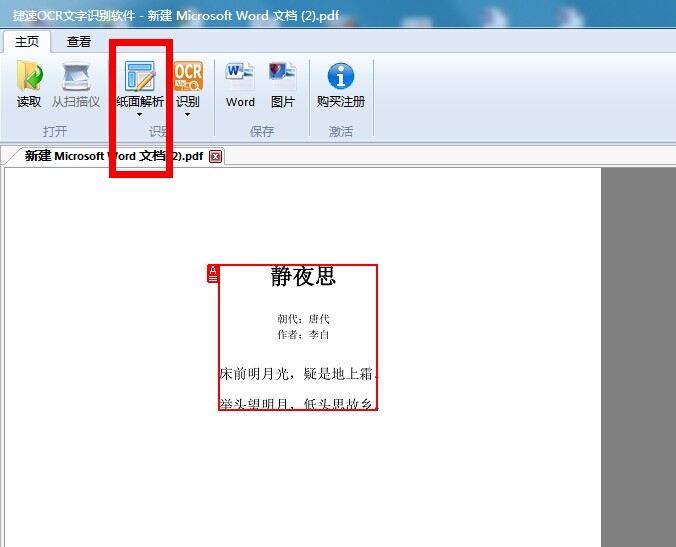Run 纸面解析 page layout analysis
Image resolution: width=676 pixels, height=547 pixels.
tap(140, 83)
